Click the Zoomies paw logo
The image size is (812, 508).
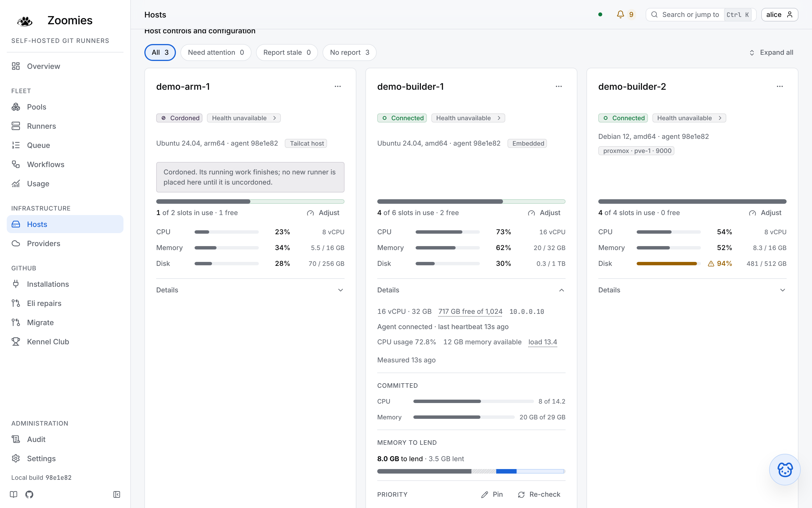coord(25,21)
